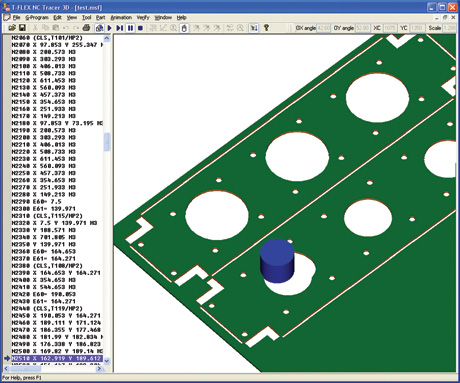Click the code list scroll-down arrow
Viewport: 460px width, 383px height.
107,361
